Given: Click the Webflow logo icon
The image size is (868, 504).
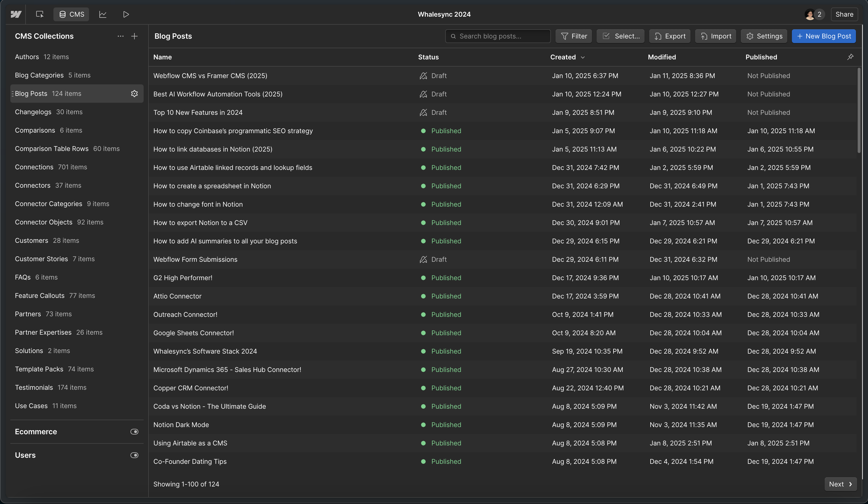Looking at the screenshot, I should pyautogui.click(x=16, y=14).
